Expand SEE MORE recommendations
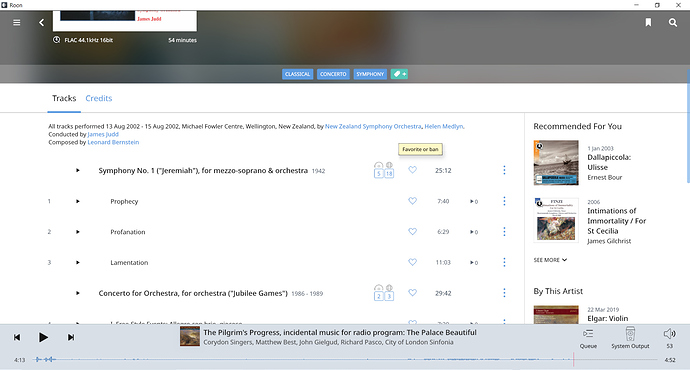The width and height of the screenshot is (690, 370). click(550, 260)
